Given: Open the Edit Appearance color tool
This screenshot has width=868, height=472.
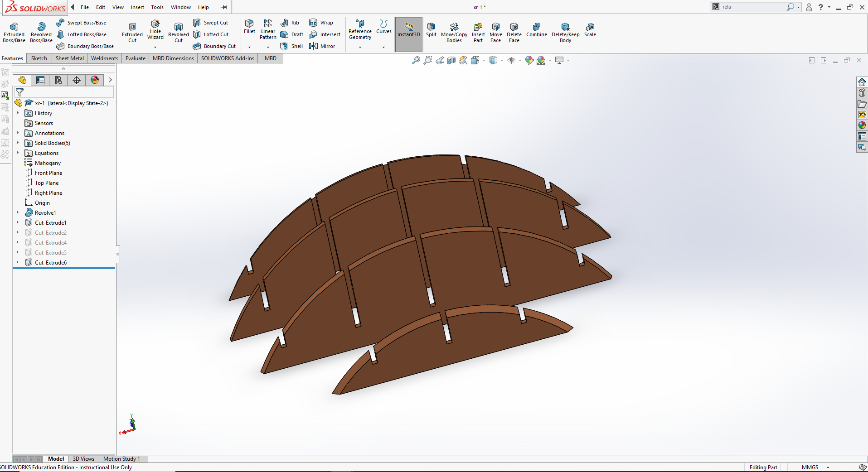Looking at the screenshot, I should 529,60.
